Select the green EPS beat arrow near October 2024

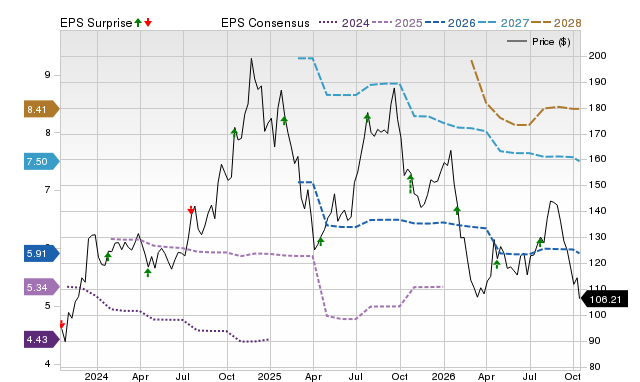[x=234, y=132]
